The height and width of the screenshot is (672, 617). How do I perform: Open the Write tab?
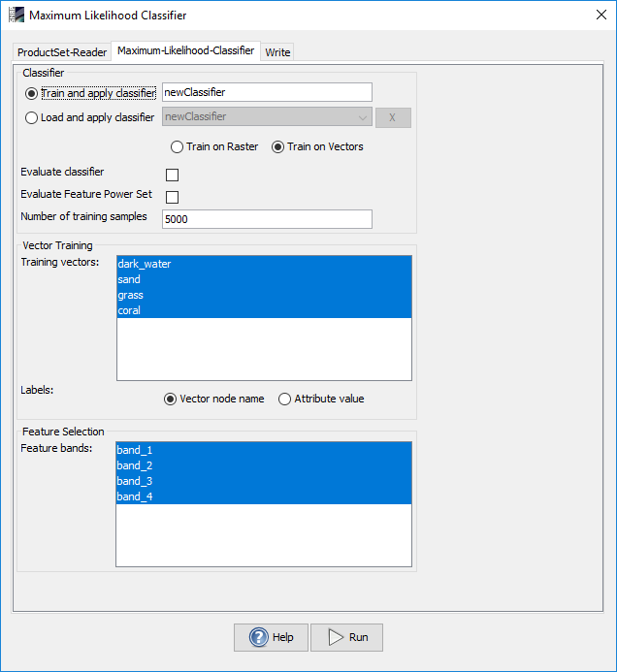277,52
